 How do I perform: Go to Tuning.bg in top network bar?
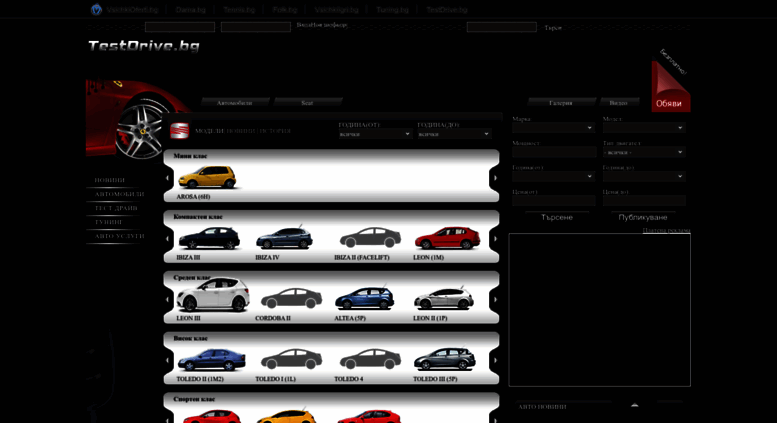(392, 9)
